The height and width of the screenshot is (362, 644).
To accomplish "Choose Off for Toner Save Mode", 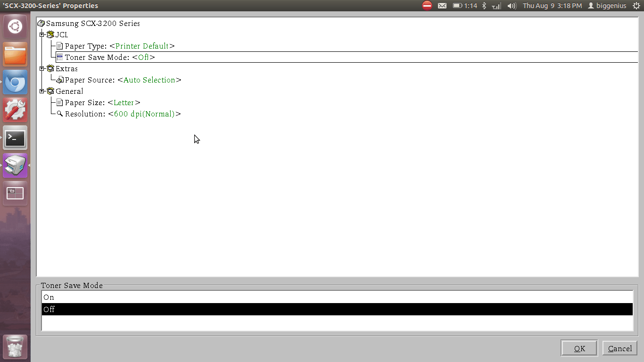I will pyautogui.click(x=337, y=309).
